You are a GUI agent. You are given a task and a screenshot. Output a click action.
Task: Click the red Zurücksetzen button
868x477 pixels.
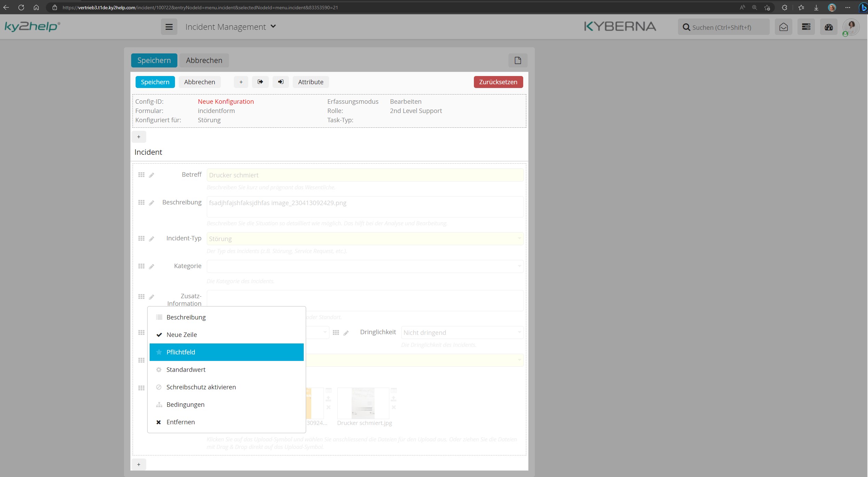point(498,82)
